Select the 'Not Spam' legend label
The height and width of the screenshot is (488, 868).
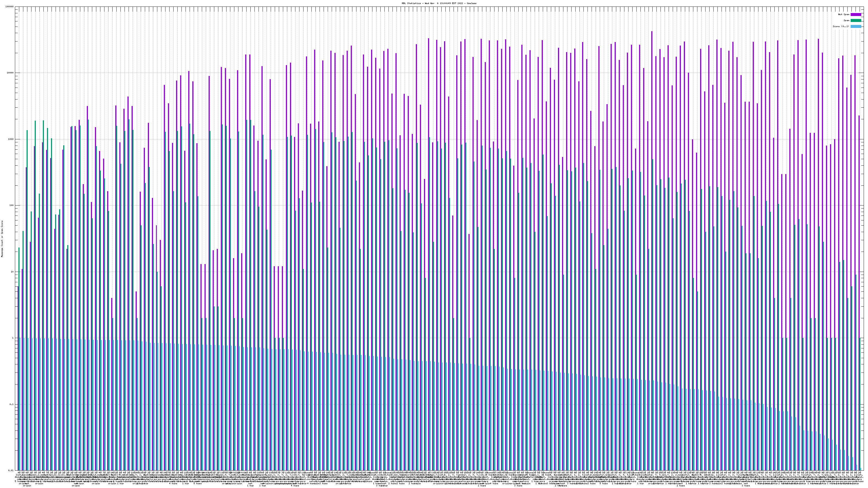[844, 14]
